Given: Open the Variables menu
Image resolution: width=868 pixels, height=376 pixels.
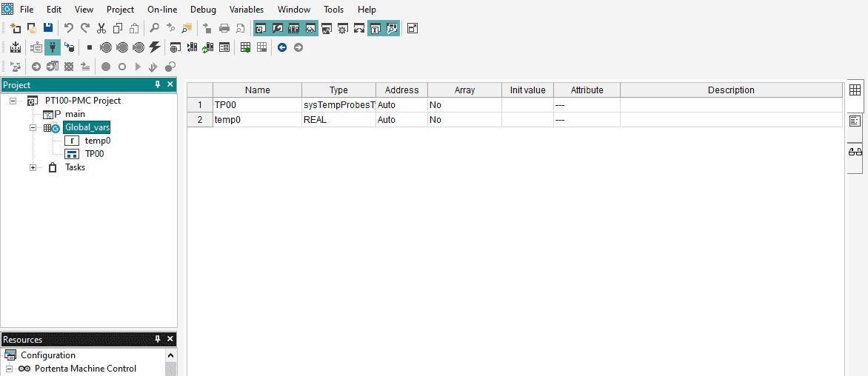Looking at the screenshot, I should click(x=247, y=10).
